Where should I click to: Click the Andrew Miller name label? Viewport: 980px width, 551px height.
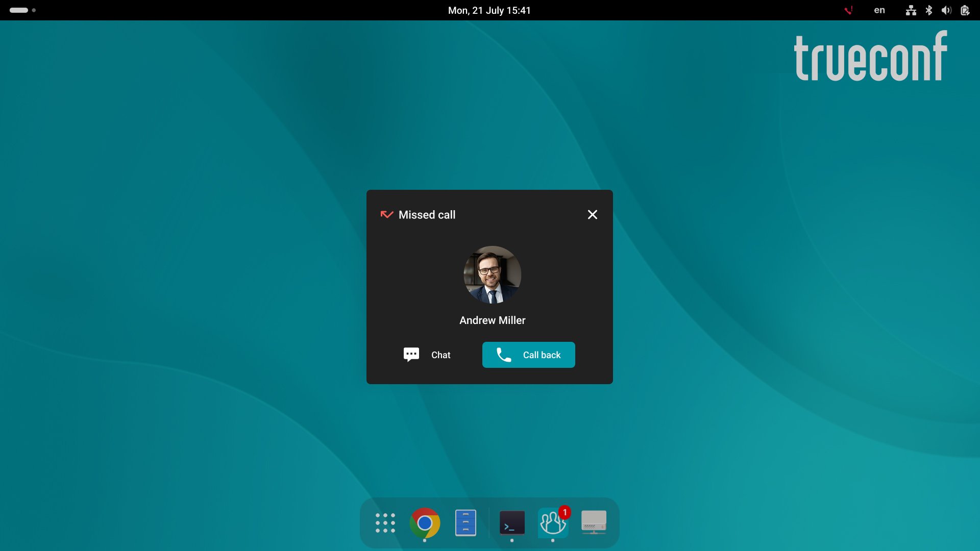tap(492, 320)
